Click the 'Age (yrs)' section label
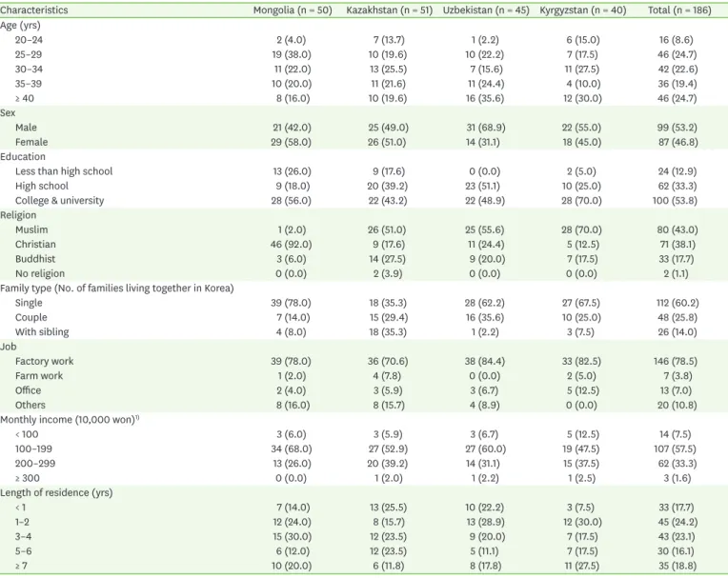 20,26
